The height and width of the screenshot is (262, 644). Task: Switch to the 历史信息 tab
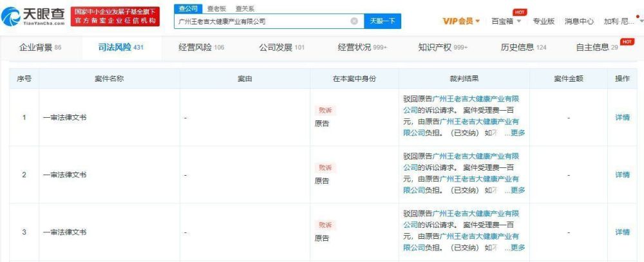[x=524, y=47]
